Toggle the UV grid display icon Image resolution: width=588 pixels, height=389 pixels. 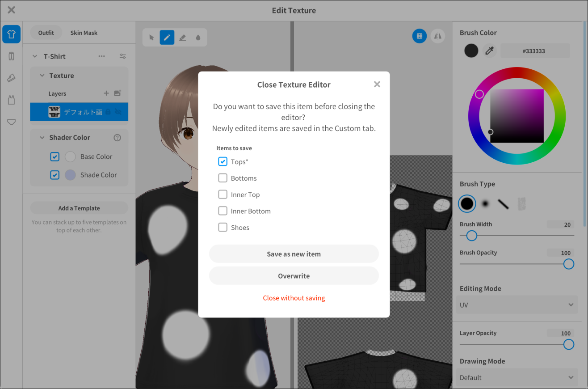coord(419,36)
